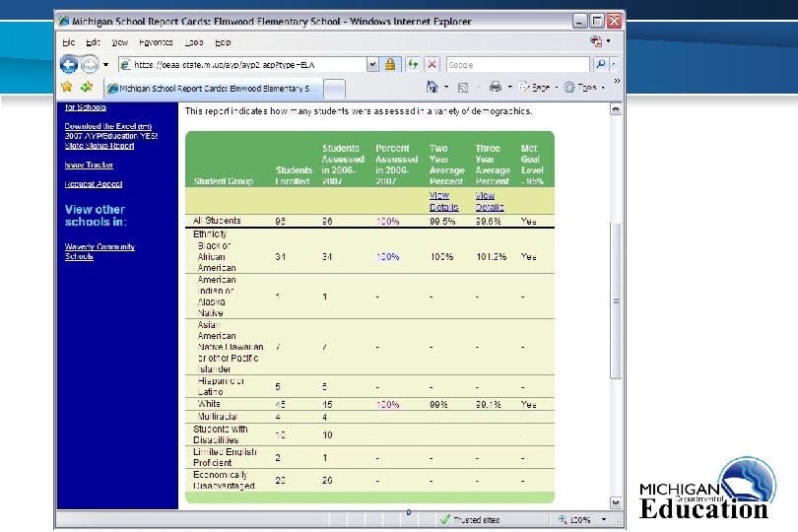The width and height of the screenshot is (798, 532).
Task: Click the scrollbar up arrow
Action: (x=616, y=109)
